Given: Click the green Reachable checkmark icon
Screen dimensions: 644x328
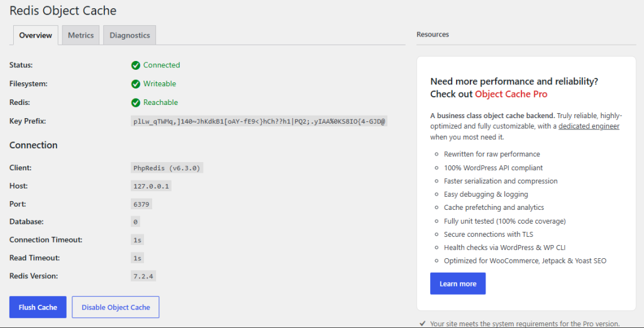Looking at the screenshot, I should pos(136,102).
